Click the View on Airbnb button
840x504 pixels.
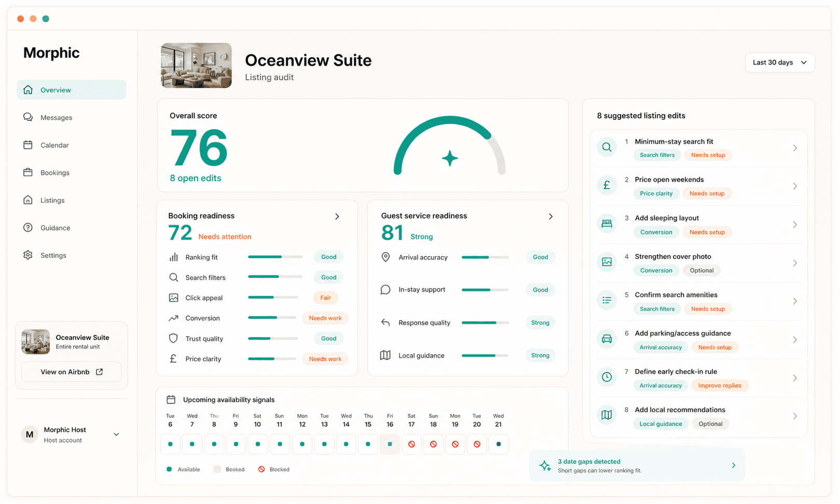[72, 372]
